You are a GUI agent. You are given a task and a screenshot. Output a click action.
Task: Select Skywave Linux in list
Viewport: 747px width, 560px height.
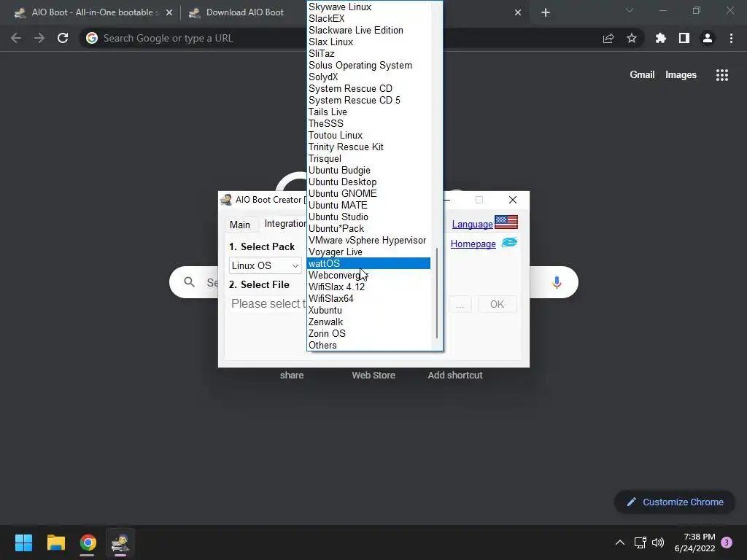[x=368, y=7]
